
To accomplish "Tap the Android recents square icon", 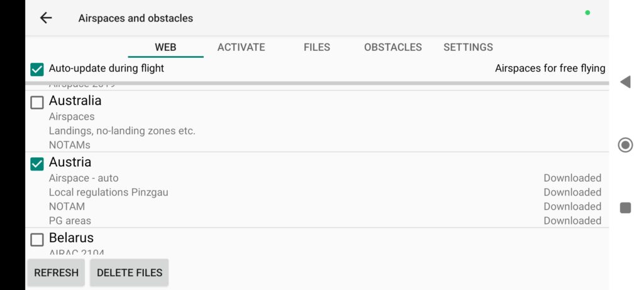I will [x=625, y=208].
